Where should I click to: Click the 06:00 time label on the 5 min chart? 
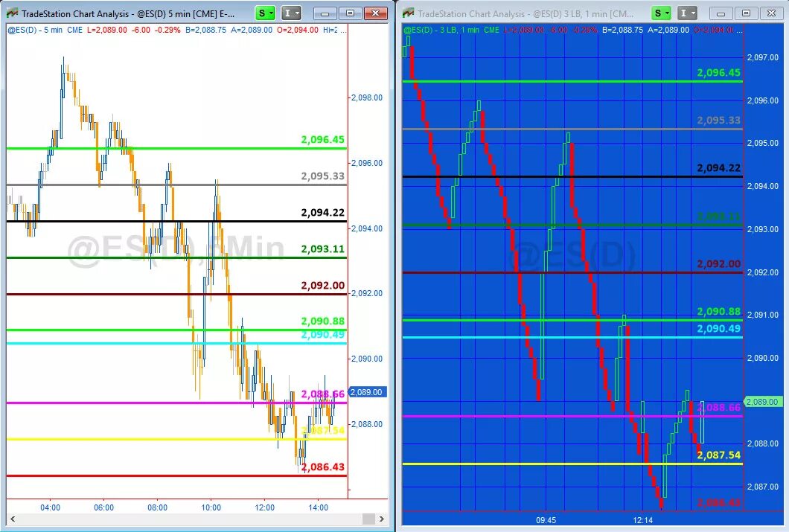[103, 508]
